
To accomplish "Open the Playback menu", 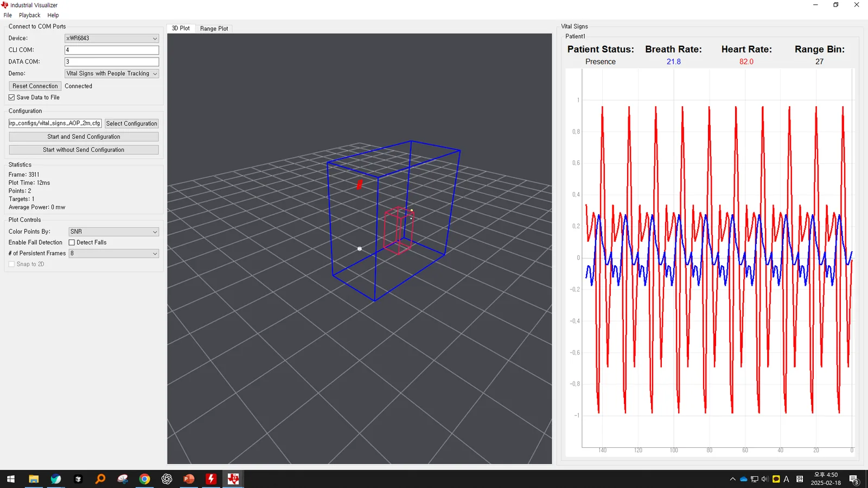I will 30,15.
